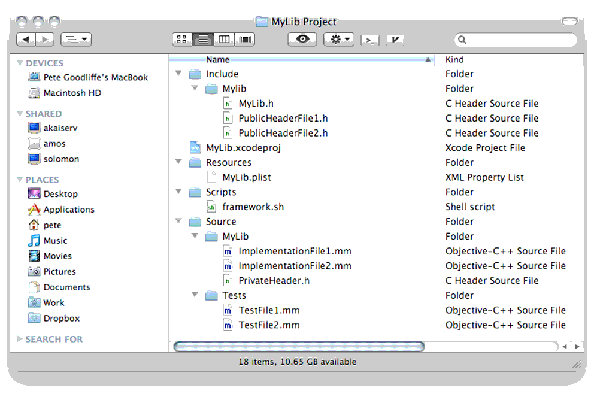Open Documents in the sidebar
Screen dimensions: 600x403
pyautogui.click(x=59, y=287)
